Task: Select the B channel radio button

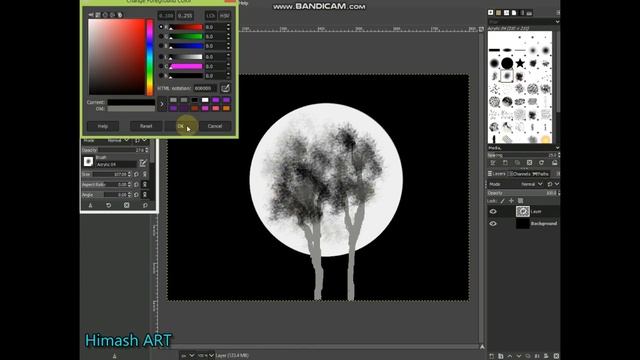Action: pos(161,46)
